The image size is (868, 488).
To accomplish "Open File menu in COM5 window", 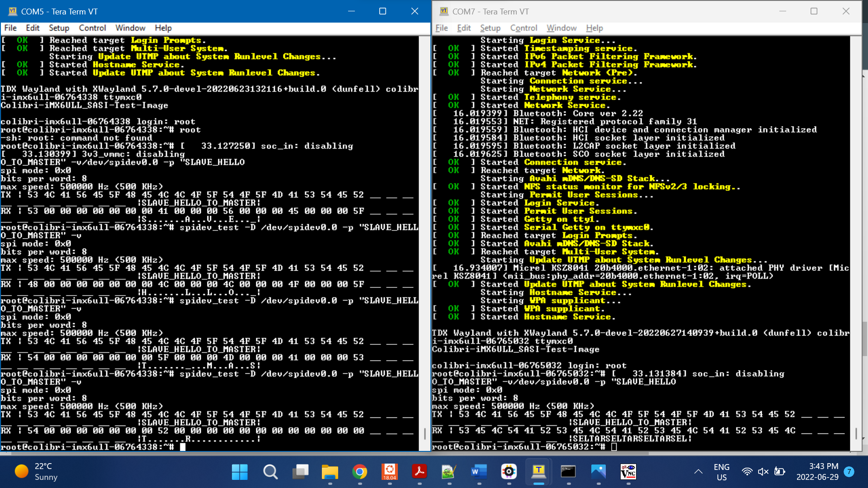I will [x=10, y=28].
